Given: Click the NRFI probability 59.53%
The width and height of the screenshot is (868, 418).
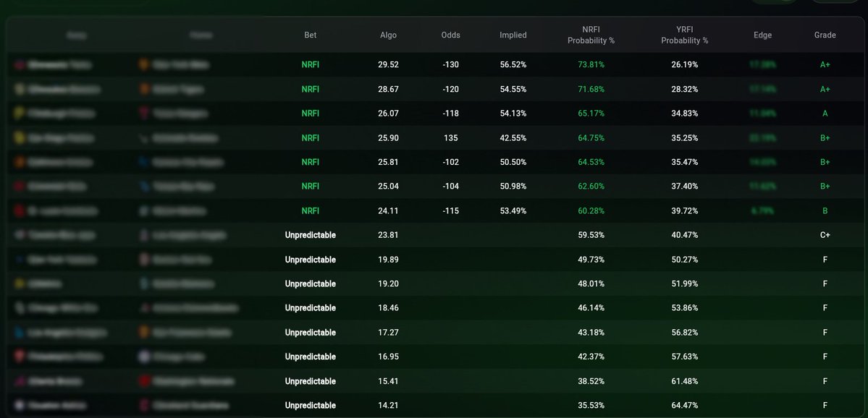Looking at the screenshot, I should pyautogui.click(x=591, y=235).
